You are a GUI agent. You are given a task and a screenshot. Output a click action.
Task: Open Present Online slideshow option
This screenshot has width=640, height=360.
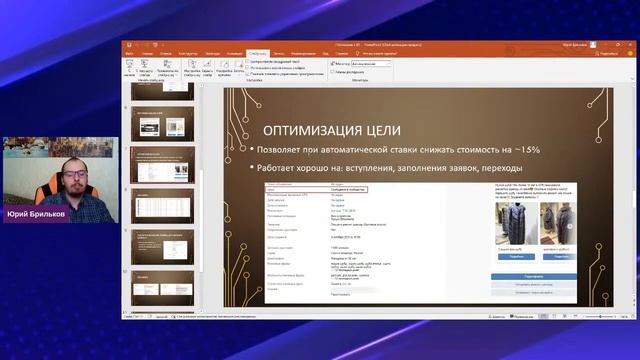167,68
